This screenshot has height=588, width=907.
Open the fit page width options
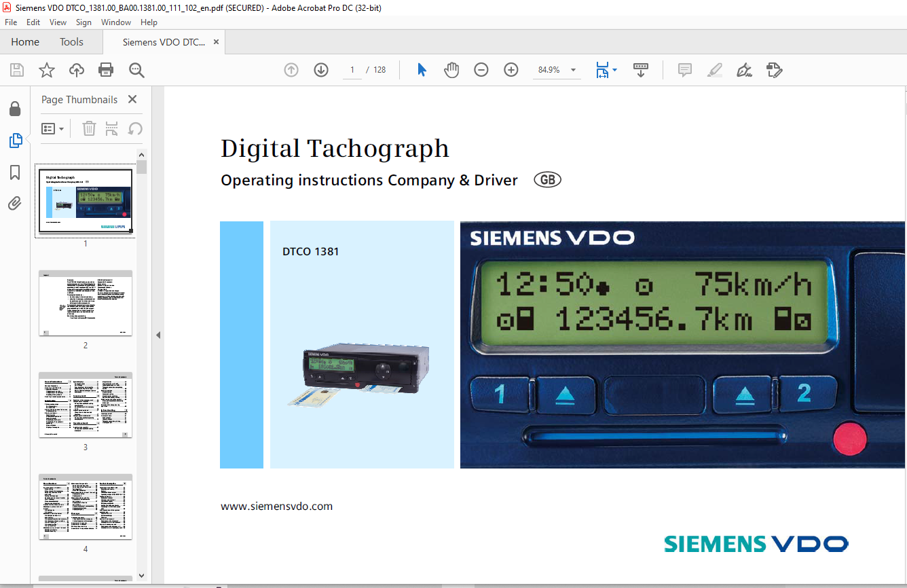606,70
